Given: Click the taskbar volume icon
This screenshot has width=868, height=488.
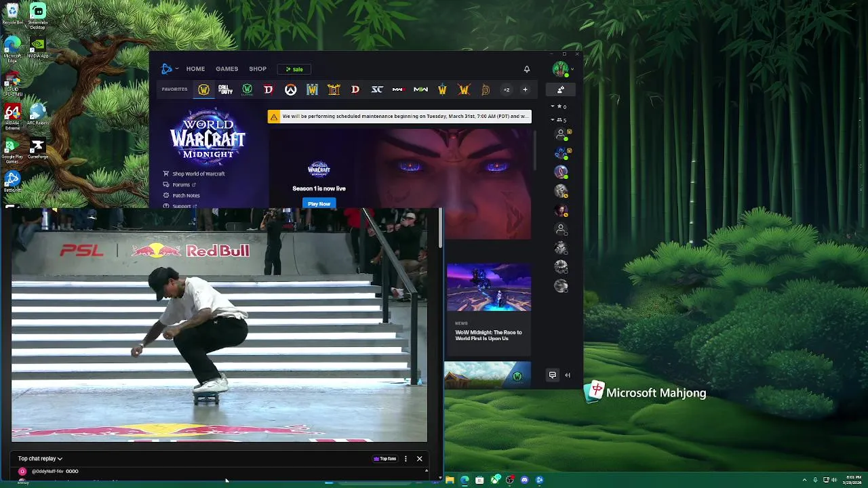Looking at the screenshot, I should click(834, 480).
